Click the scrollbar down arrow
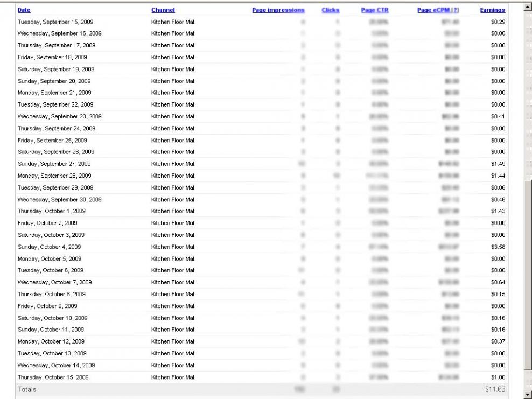 coord(527,395)
